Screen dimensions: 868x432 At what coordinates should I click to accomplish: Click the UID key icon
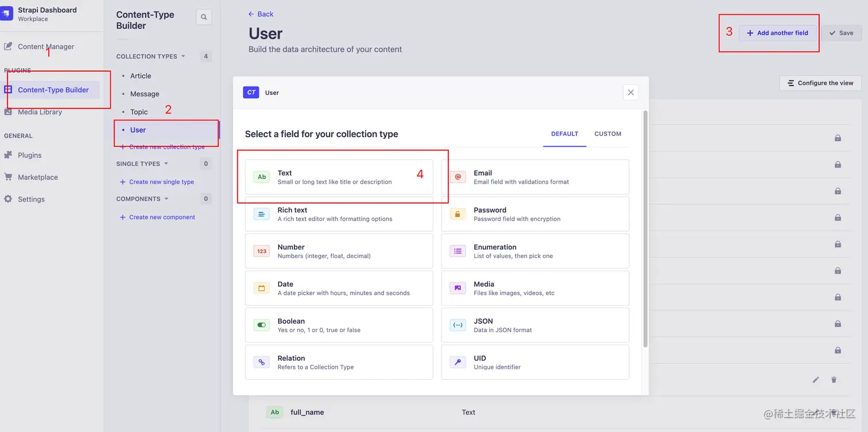tap(458, 362)
